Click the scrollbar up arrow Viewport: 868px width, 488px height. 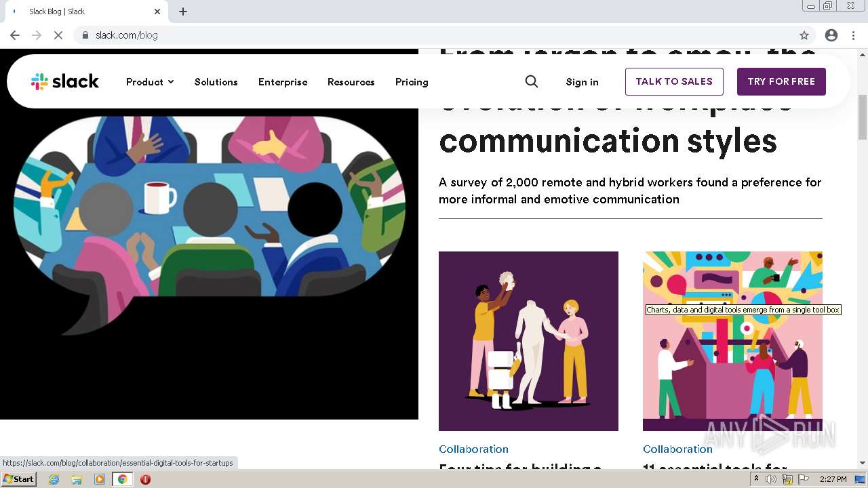(x=863, y=54)
